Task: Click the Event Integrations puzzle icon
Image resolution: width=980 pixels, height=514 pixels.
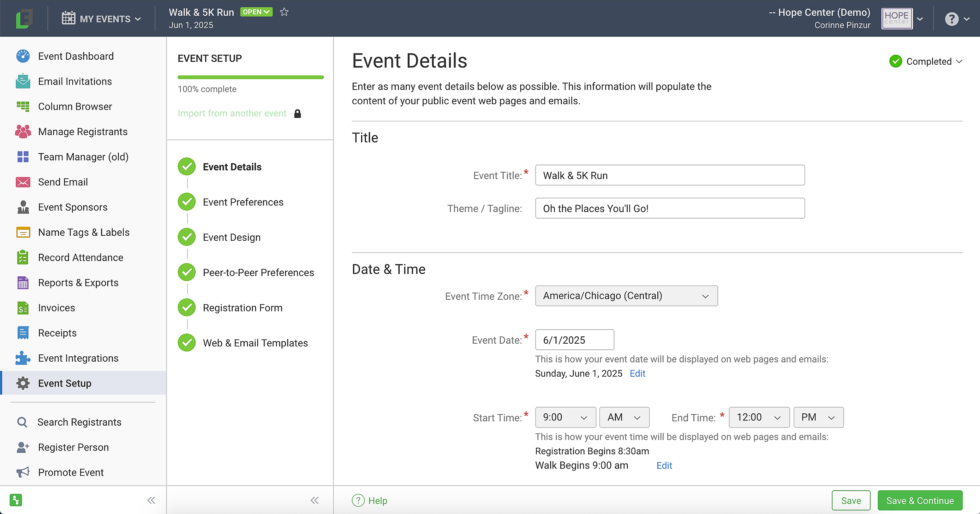Action: point(23,358)
